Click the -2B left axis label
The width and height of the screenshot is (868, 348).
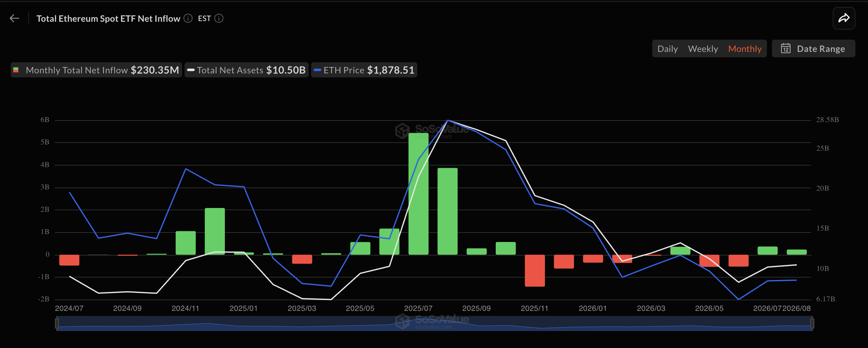43,299
